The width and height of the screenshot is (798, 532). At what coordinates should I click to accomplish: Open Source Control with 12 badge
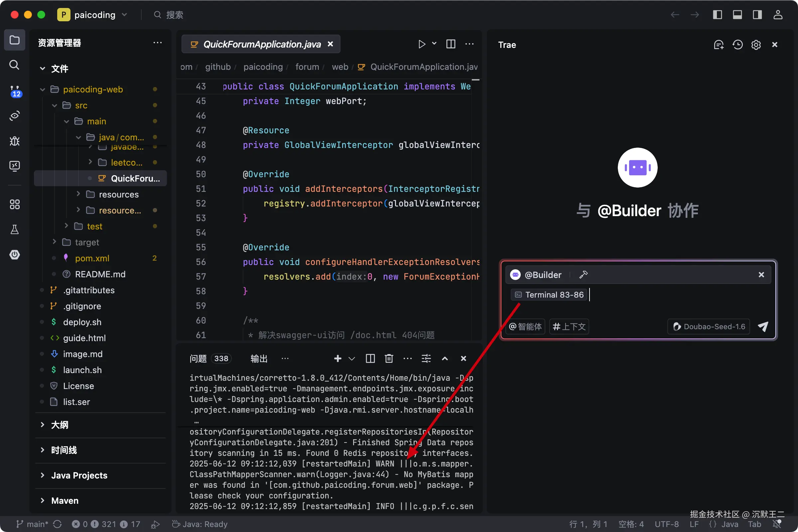coord(14,90)
